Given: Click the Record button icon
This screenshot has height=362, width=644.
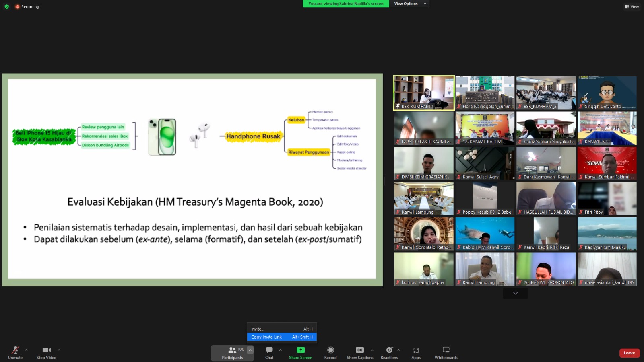Looking at the screenshot, I should [x=330, y=350].
